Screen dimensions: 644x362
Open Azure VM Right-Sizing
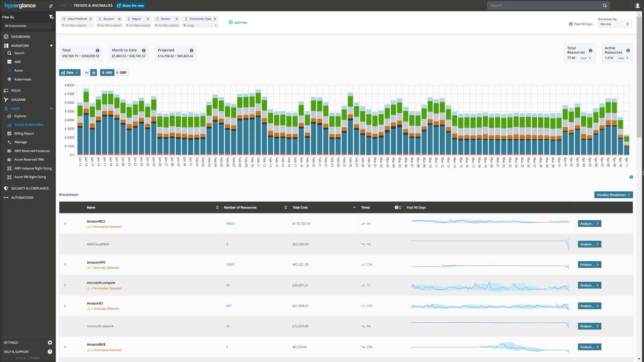(x=30, y=177)
